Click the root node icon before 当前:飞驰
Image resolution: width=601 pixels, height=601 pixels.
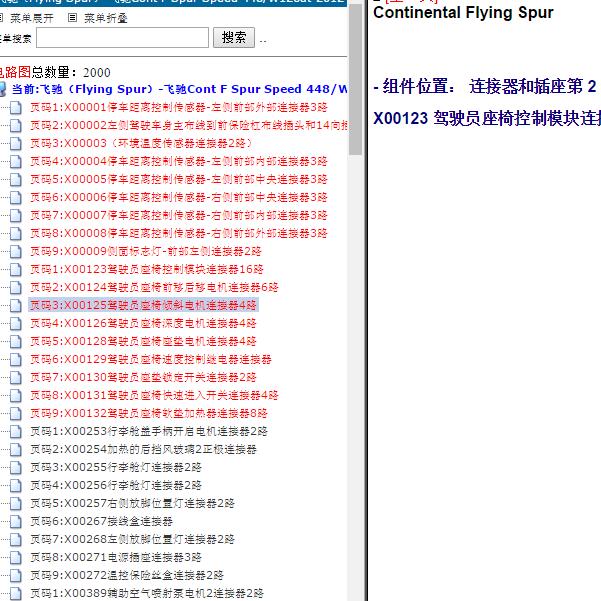[x=2, y=89]
